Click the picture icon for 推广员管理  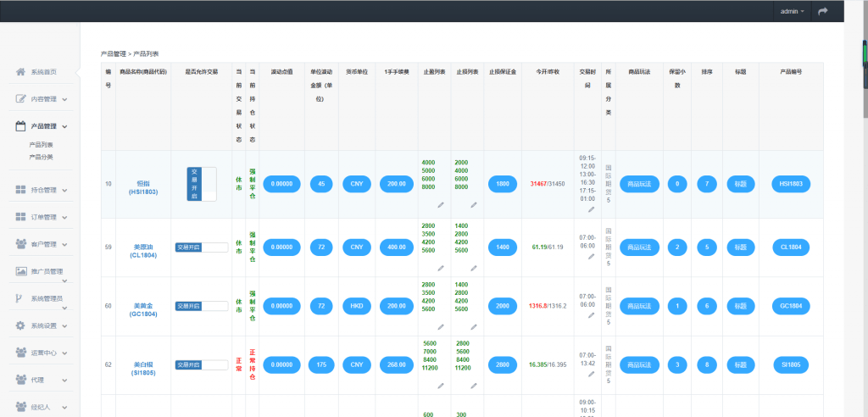click(x=21, y=271)
